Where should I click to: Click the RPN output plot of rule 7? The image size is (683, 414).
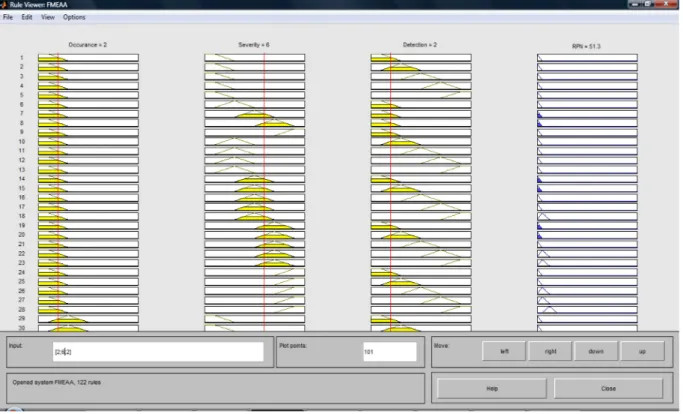click(x=589, y=115)
